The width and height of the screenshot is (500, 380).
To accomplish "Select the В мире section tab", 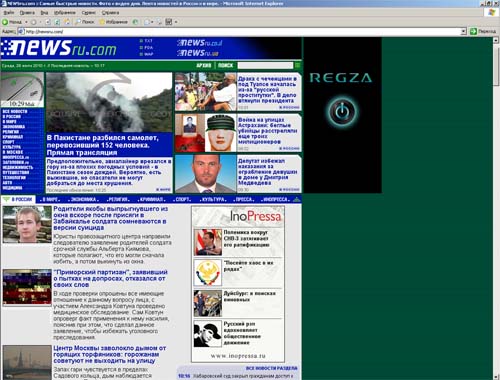I will tap(50, 199).
